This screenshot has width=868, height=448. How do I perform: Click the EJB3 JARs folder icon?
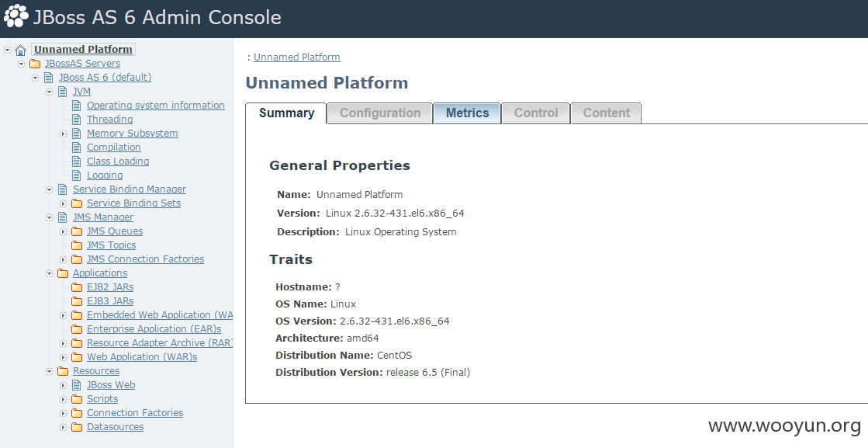(77, 301)
